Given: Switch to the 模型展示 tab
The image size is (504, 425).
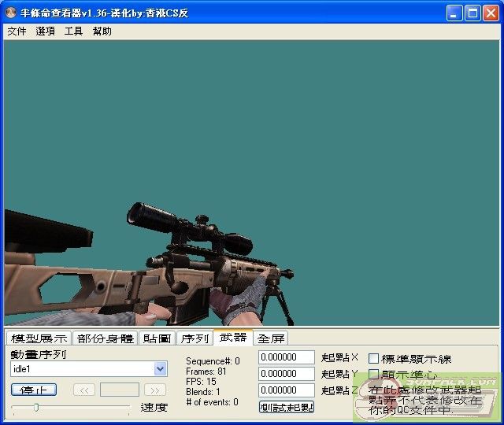Looking at the screenshot, I should click(x=39, y=338).
